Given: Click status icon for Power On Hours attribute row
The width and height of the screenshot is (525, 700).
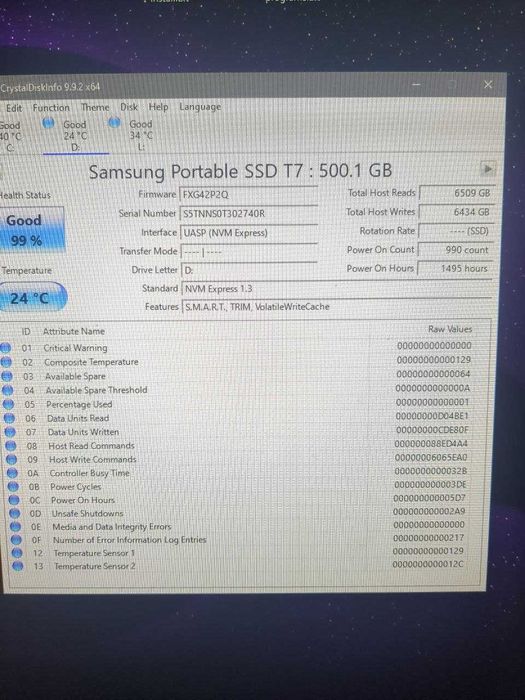Looking at the screenshot, I should coord(15,500).
